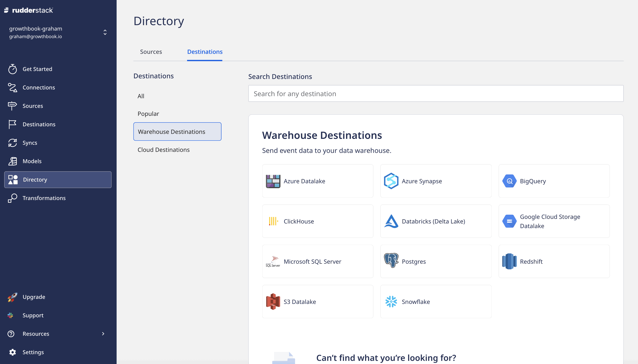Open Support via the Slack icon

click(10, 315)
